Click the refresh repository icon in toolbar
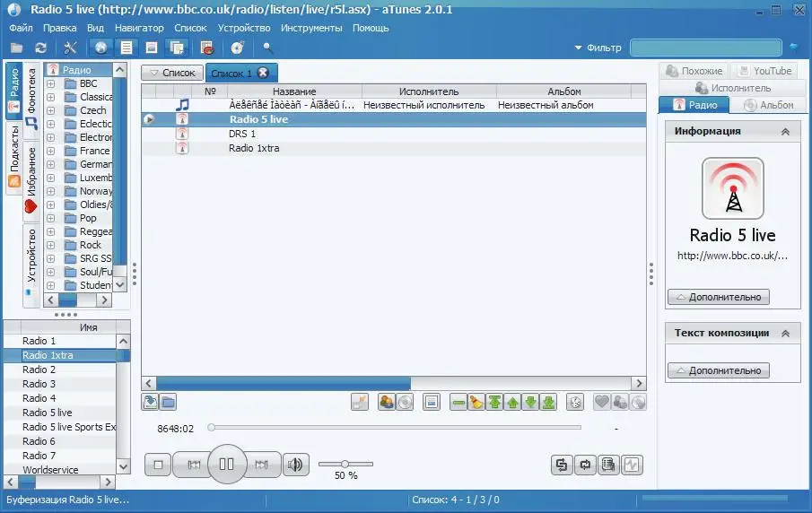 coord(41,48)
